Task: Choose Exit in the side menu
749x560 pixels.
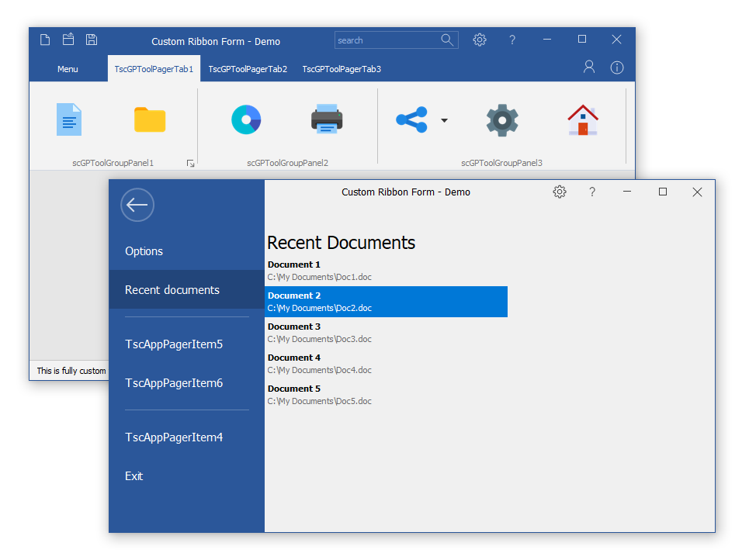Action: (186, 476)
